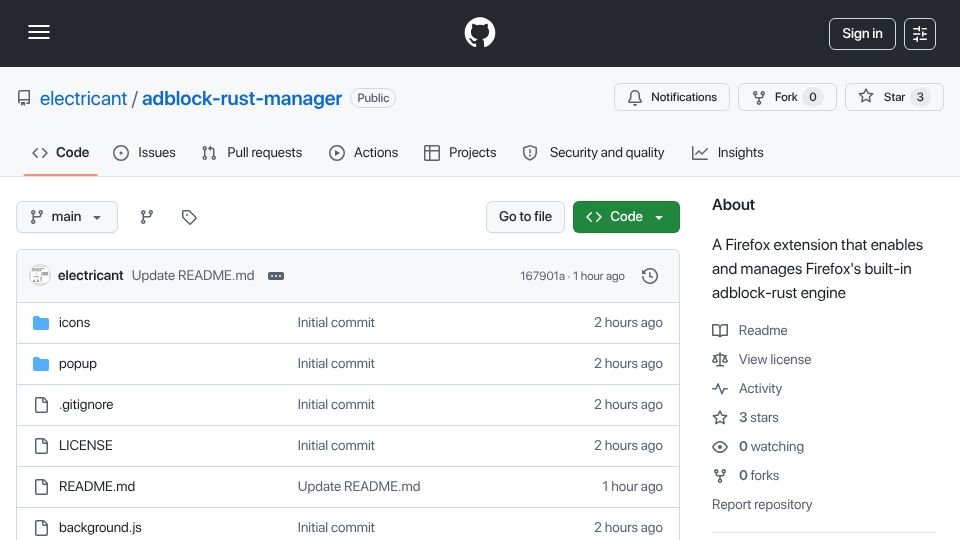Open Initial commit message for icons row

click(336, 323)
